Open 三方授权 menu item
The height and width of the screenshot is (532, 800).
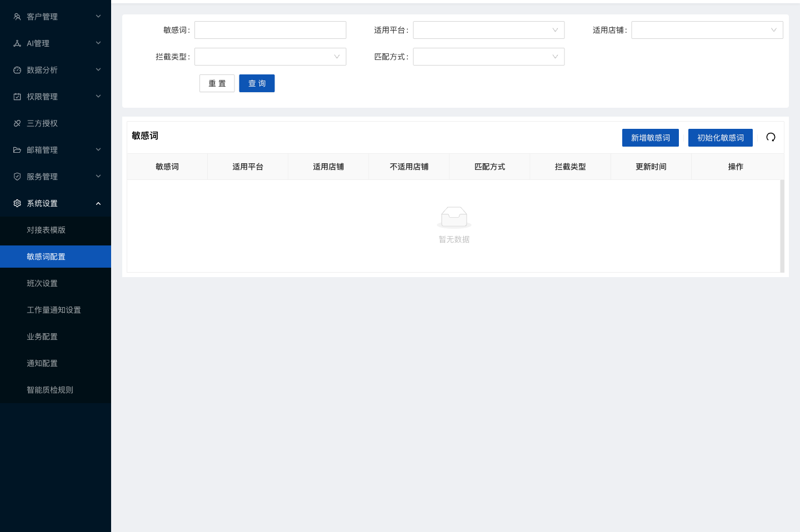pos(56,123)
